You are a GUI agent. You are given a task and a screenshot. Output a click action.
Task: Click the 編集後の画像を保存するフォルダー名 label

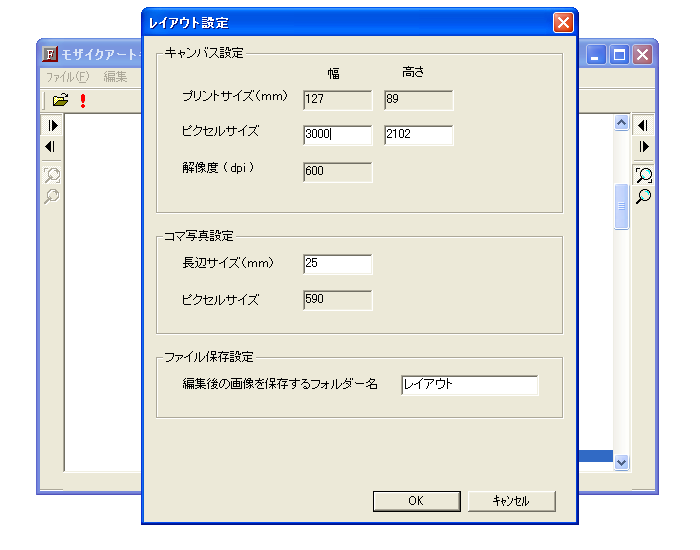point(279,384)
